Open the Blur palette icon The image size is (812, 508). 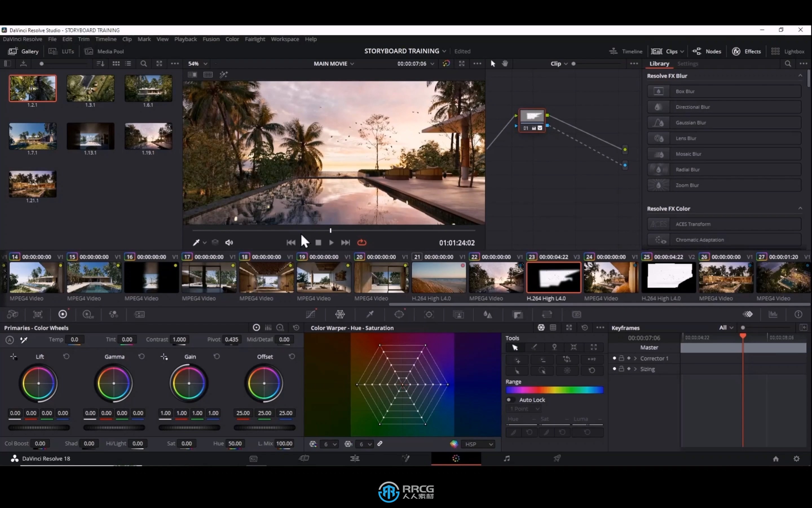(487, 314)
